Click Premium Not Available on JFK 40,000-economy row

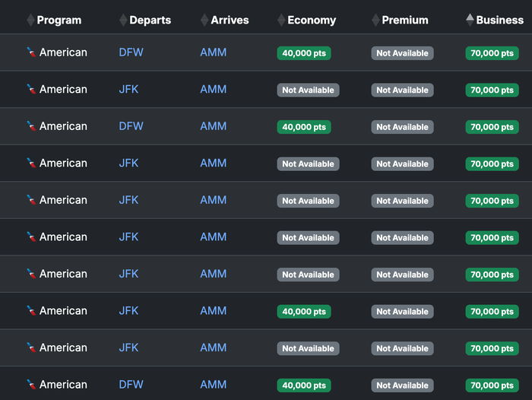click(x=402, y=311)
